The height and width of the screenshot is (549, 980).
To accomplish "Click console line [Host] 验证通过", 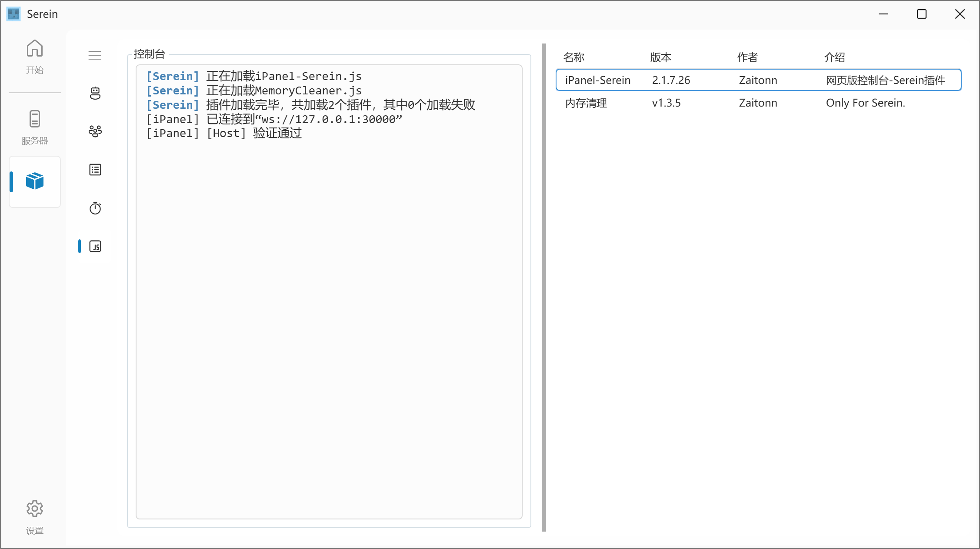I will tap(224, 133).
